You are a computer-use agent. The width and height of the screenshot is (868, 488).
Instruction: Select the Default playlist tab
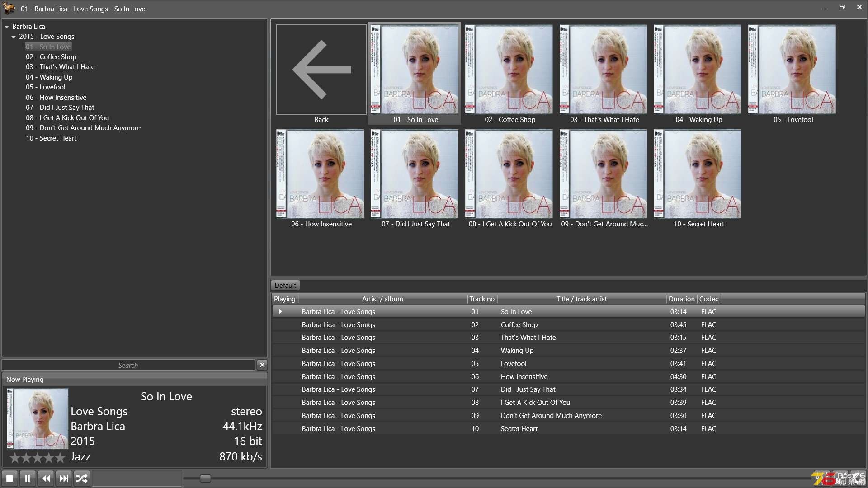(285, 286)
